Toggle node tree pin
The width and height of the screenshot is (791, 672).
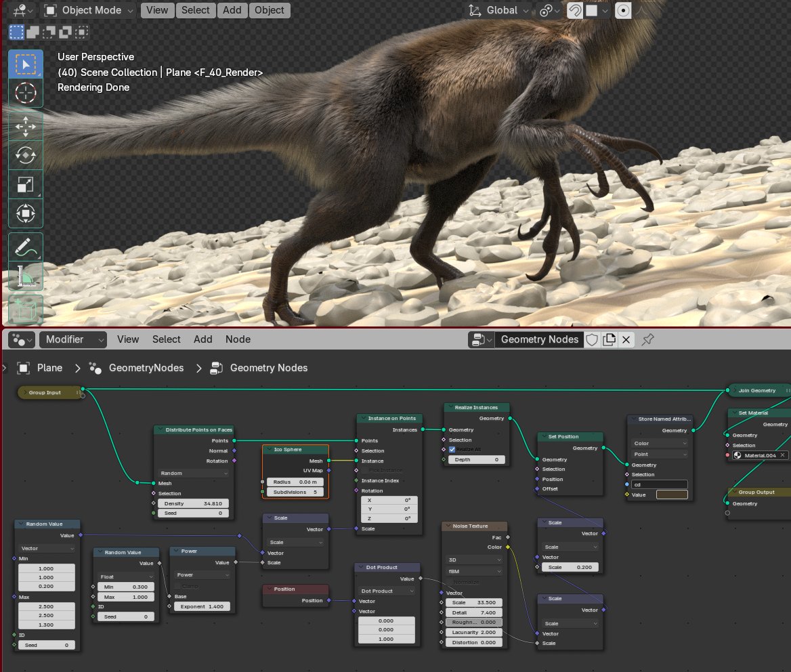pyautogui.click(x=647, y=340)
